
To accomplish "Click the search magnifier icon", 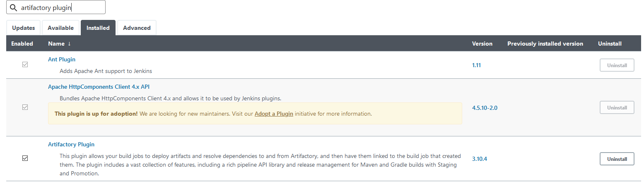I will (x=13, y=7).
